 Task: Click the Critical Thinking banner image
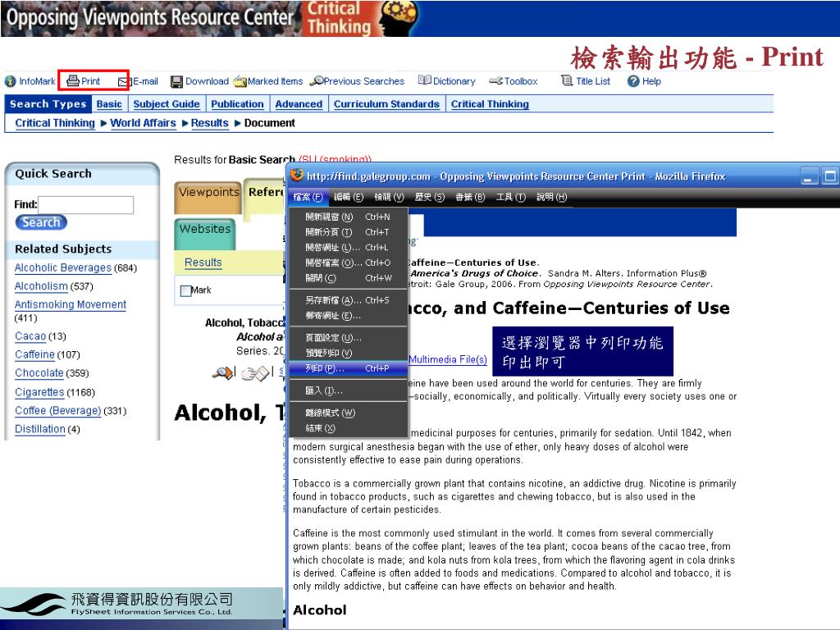coord(362,18)
